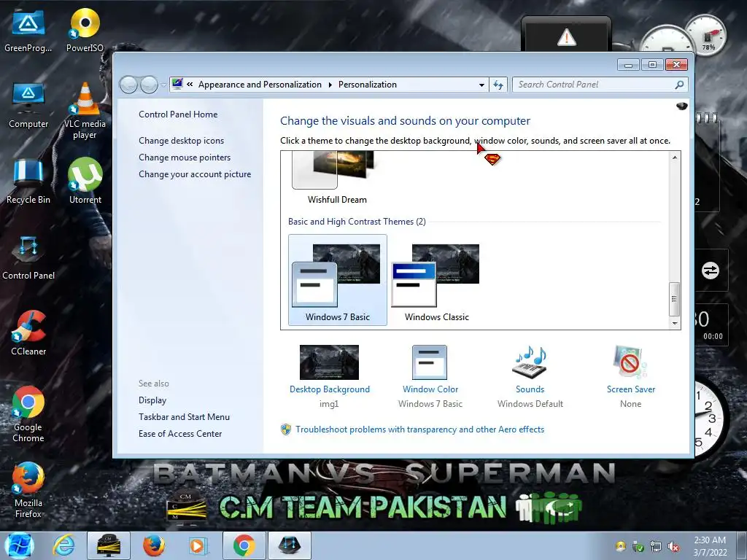747x560 pixels.
Task: Launch CCleaner from the desktop
Action: 28,332
